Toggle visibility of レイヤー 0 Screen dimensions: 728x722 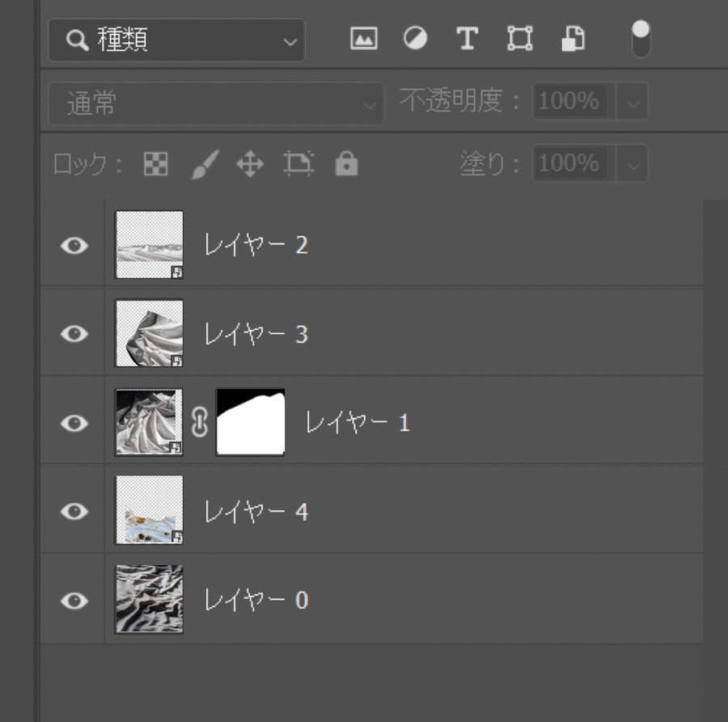[74, 600]
